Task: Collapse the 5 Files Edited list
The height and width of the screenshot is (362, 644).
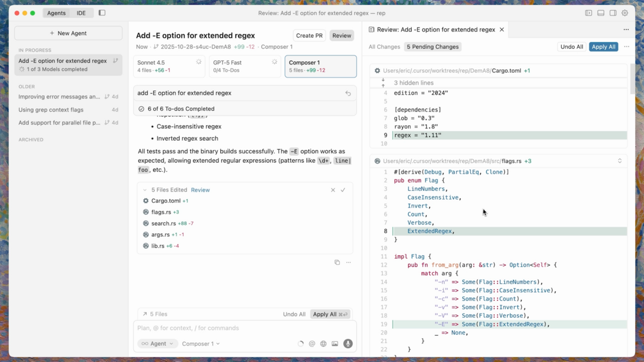Action: pos(145,190)
